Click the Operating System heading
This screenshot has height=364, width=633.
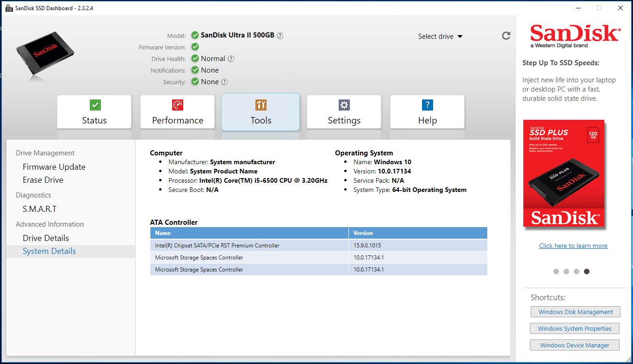click(364, 153)
